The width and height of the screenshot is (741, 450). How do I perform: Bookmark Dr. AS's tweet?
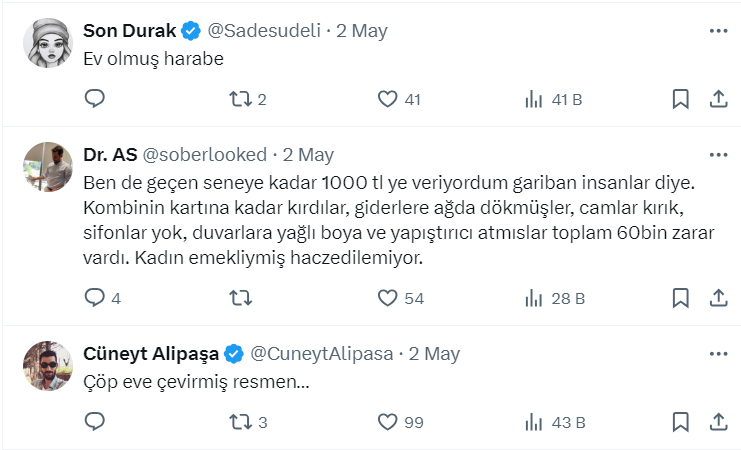[x=680, y=298]
